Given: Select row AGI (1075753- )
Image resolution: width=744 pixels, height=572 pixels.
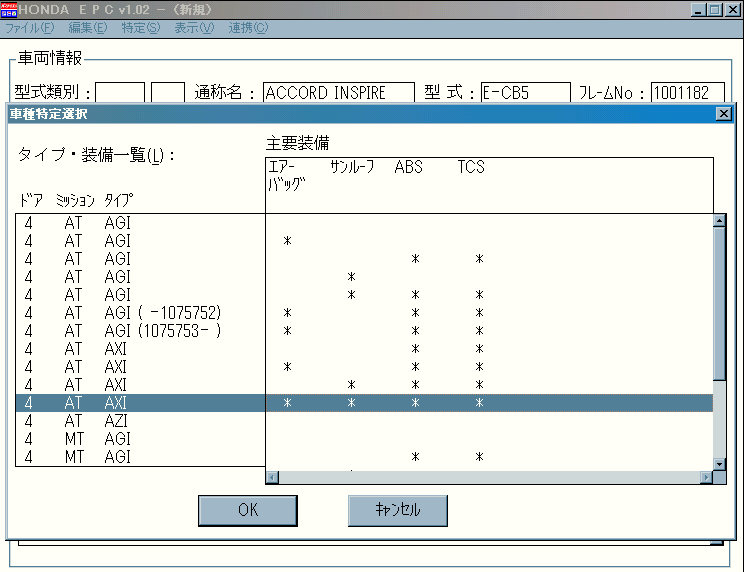Looking at the screenshot, I should pos(364,331).
